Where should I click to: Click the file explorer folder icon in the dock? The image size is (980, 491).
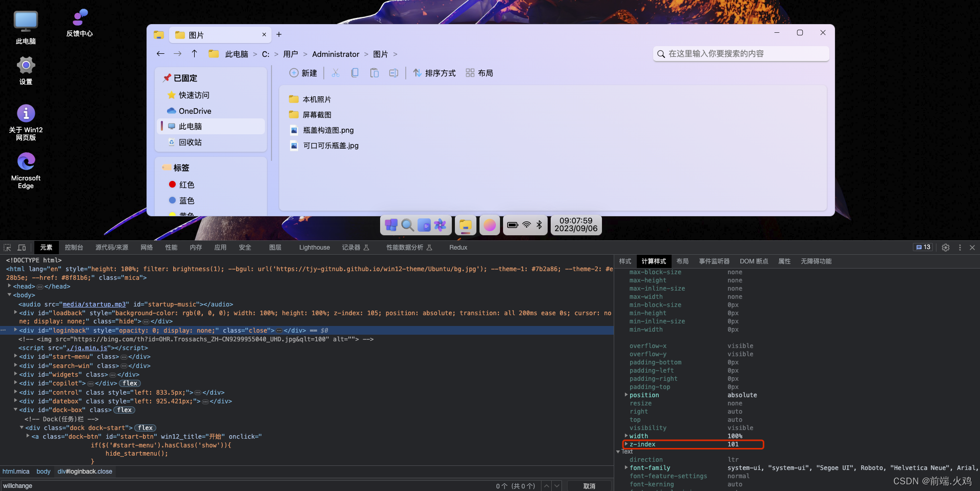465,225
